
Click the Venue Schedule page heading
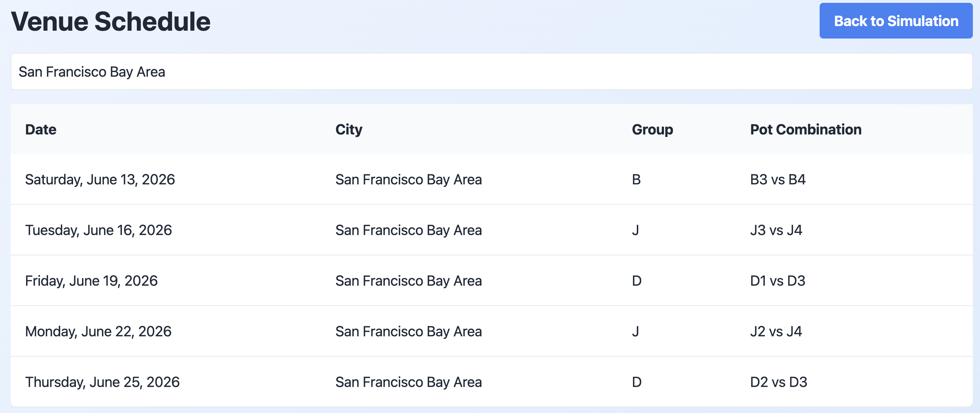tap(110, 22)
